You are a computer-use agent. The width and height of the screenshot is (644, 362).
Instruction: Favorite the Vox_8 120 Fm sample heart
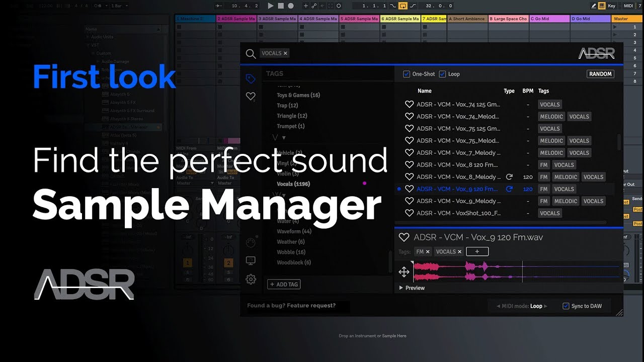click(x=409, y=165)
